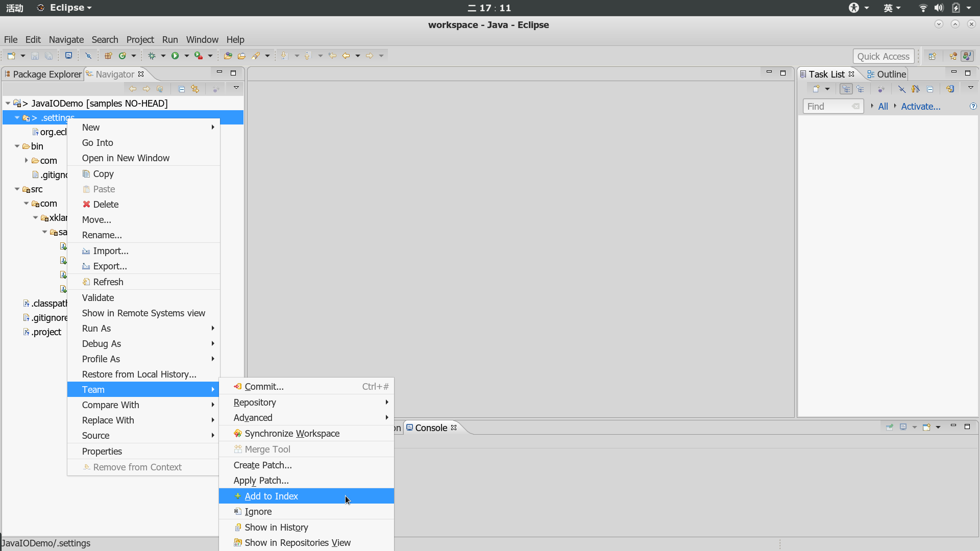Screen dimensions: 980x551
Task: Click Collapse All in Task List toolbar
Action: [930, 89]
